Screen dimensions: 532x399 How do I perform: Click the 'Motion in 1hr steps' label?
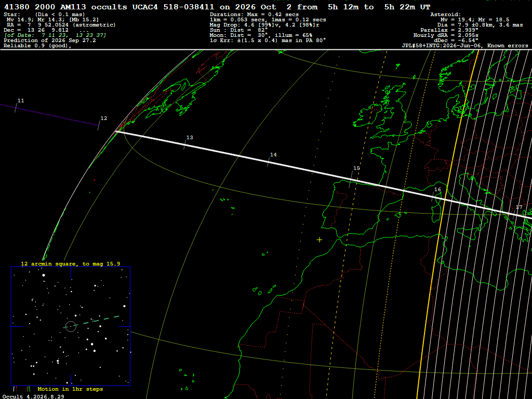70,389
